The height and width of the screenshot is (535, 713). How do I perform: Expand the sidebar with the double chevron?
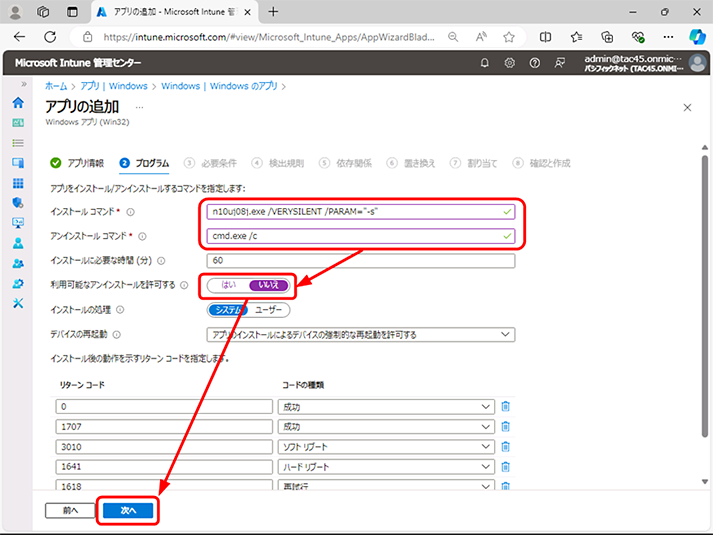24,84
